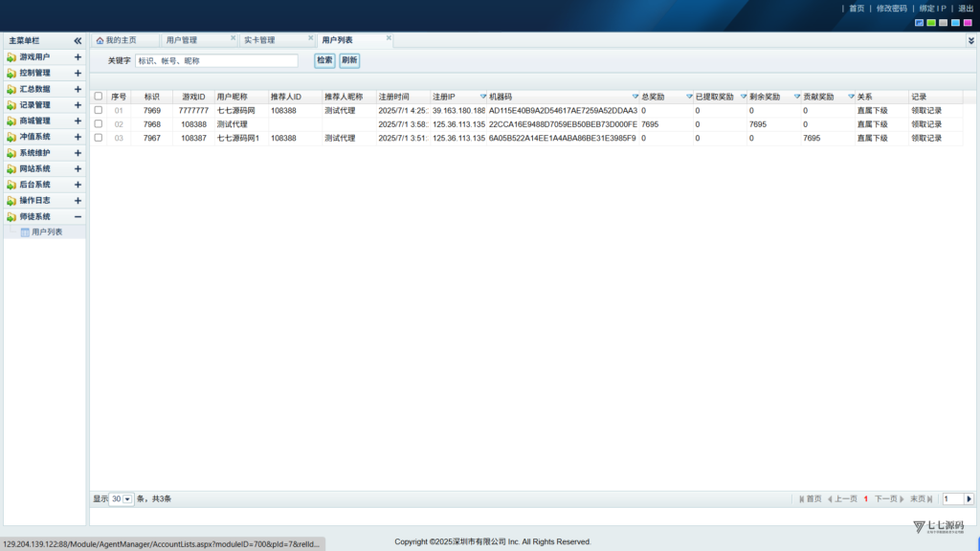Viewport: 980px width, 551px height.
Task: Close the 实卡管理 tab
Action: tap(311, 38)
